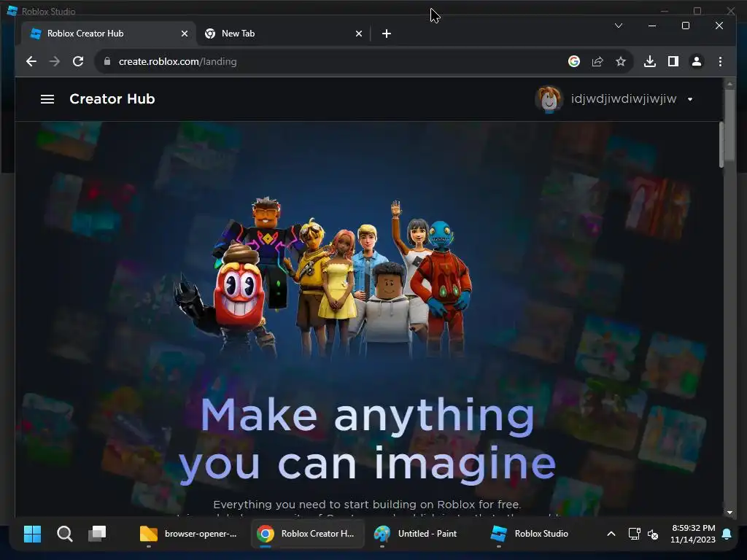Open Chrome three-dot menu
The height and width of the screenshot is (560, 747).
[x=720, y=61]
